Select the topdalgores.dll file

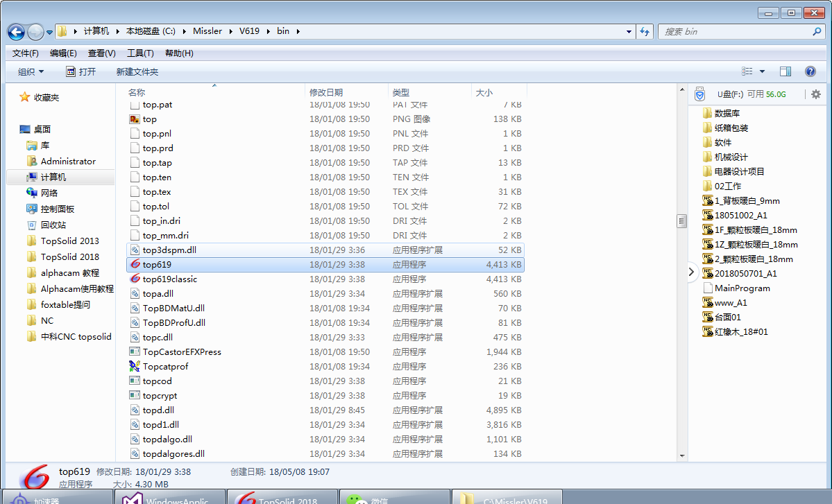point(173,453)
